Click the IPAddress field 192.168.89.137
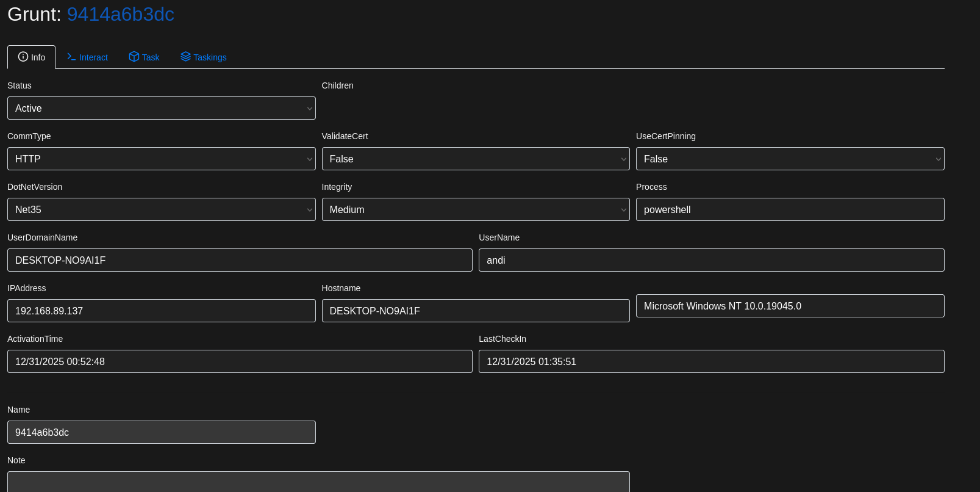 pos(161,311)
